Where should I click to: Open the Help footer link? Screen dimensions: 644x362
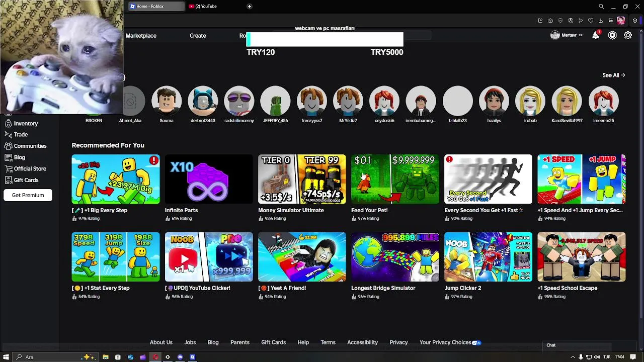tap(303, 342)
